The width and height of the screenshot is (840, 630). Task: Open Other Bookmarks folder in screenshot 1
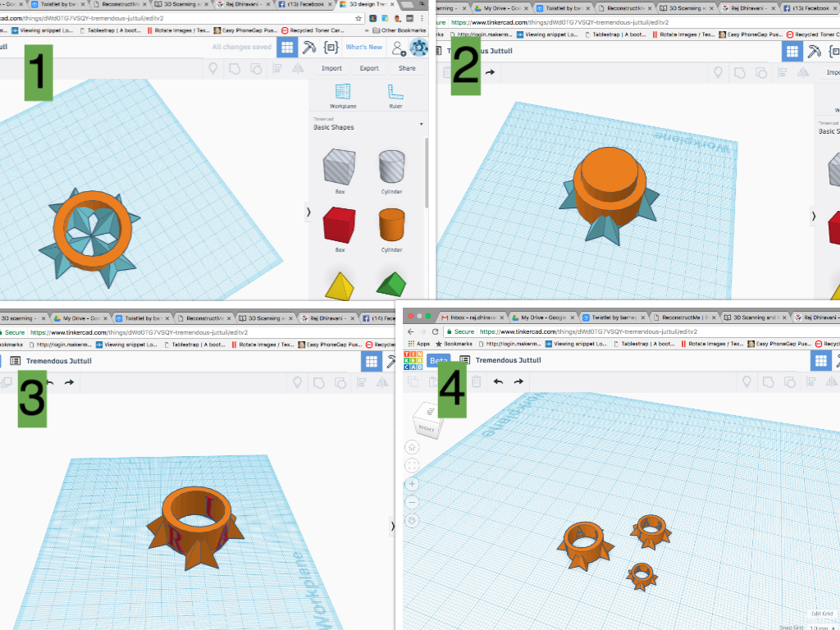pos(399,30)
